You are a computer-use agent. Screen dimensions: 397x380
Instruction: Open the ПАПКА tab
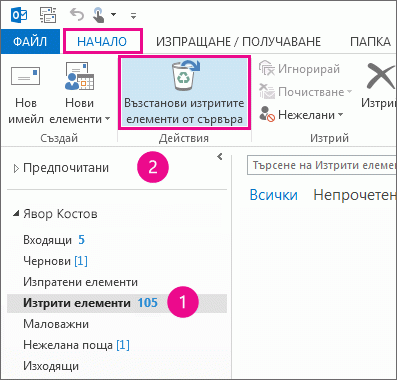370,42
